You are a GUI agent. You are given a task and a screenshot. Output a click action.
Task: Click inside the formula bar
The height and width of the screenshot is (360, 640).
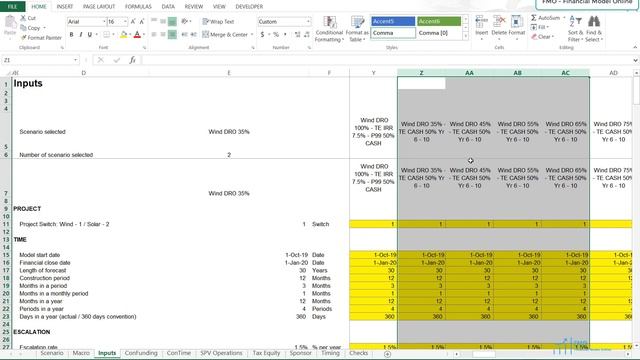click(x=386, y=60)
